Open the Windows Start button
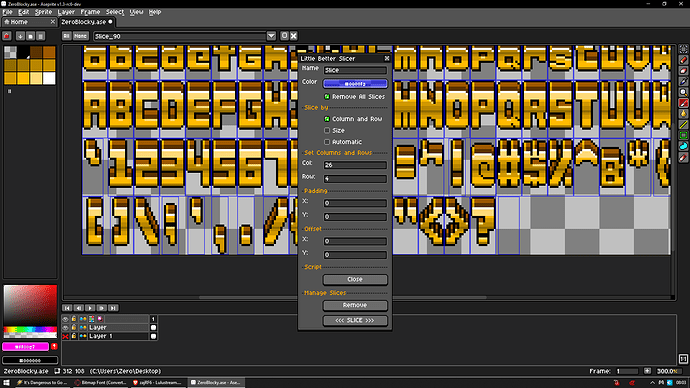Image resolution: width=690 pixels, height=388 pixels. 6,383
